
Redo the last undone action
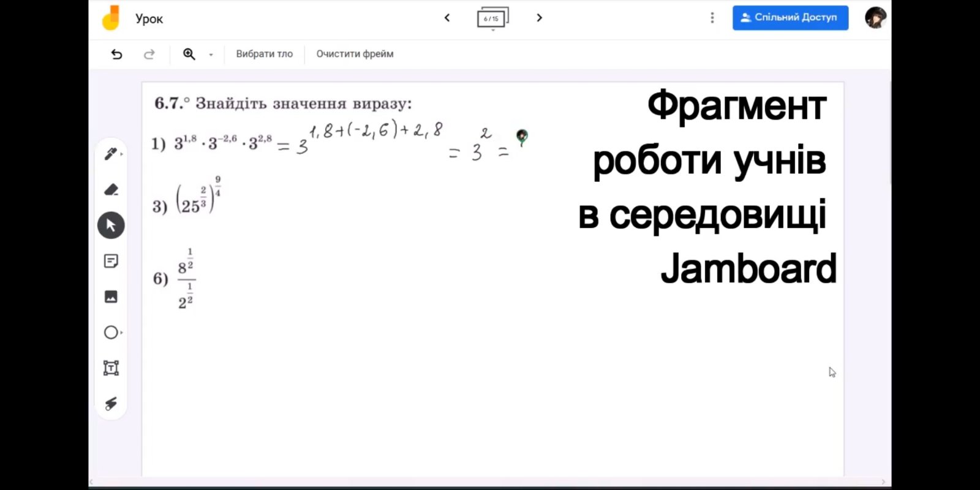(x=149, y=55)
